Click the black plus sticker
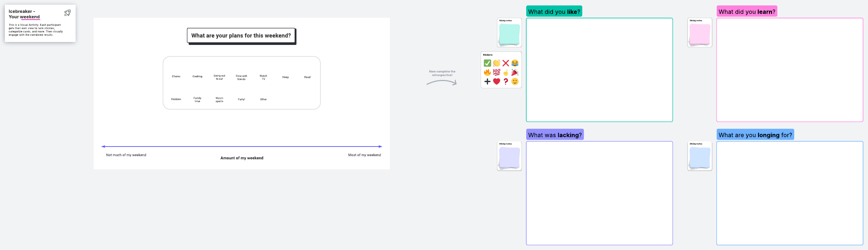 pyautogui.click(x=487, y=81)
